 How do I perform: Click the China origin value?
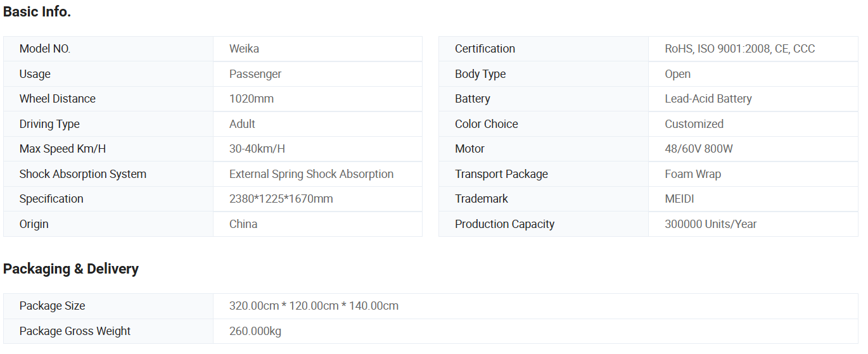tap(243, 224)
